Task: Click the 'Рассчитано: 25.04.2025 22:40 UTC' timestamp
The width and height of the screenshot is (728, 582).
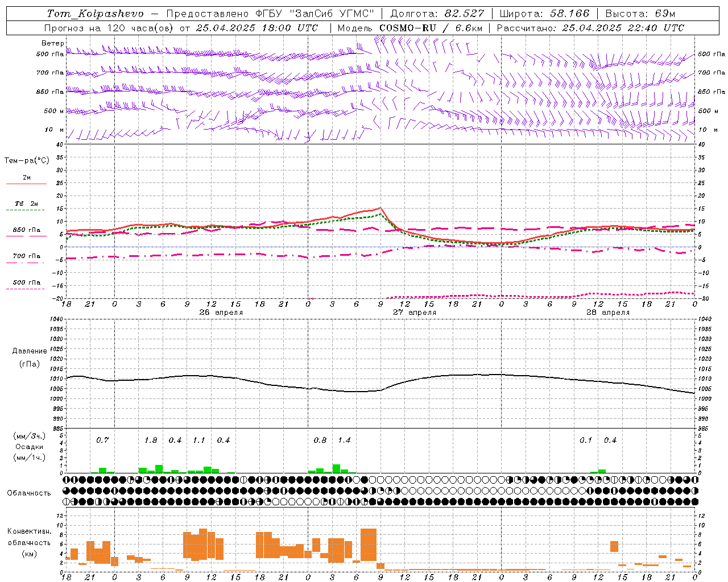Action: 590,28
